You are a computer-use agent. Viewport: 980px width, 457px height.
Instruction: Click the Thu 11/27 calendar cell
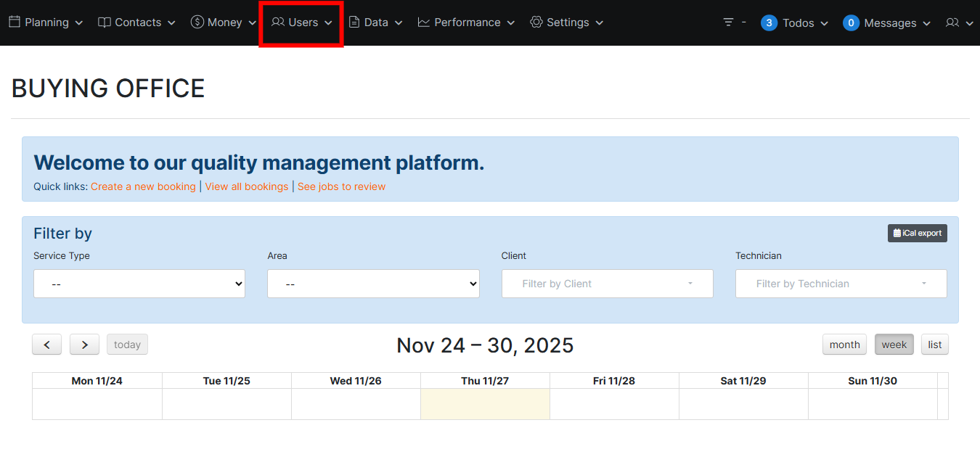click(485, 403)
